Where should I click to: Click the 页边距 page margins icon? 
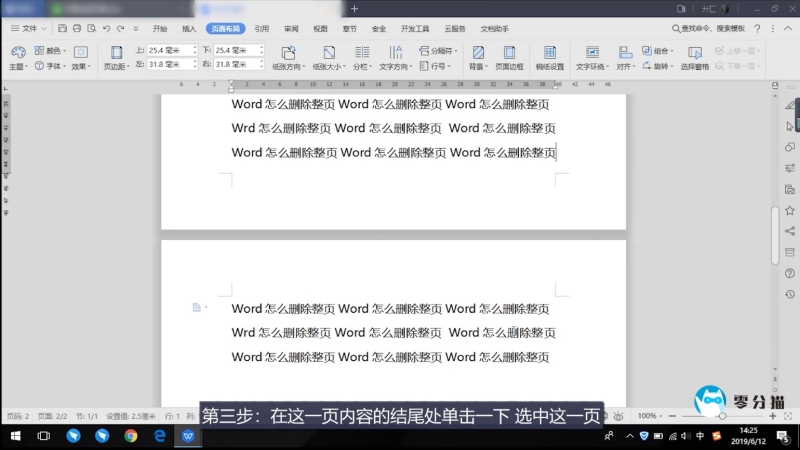[116, 56]
